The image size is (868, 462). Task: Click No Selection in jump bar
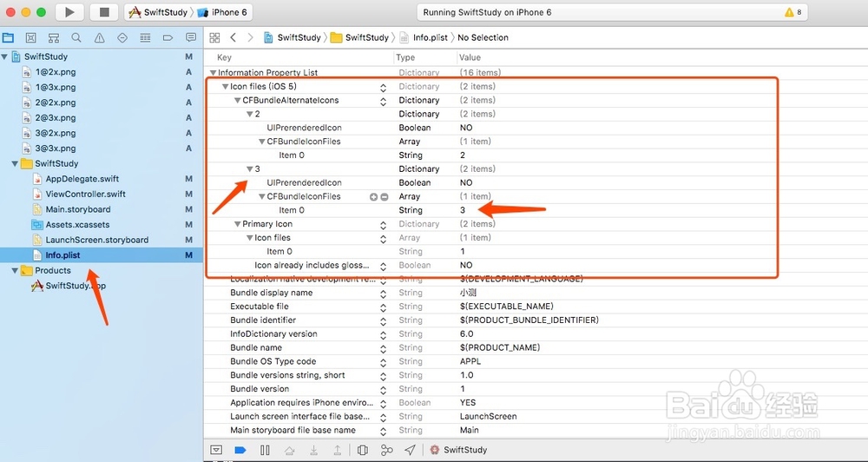pos(483,37)
